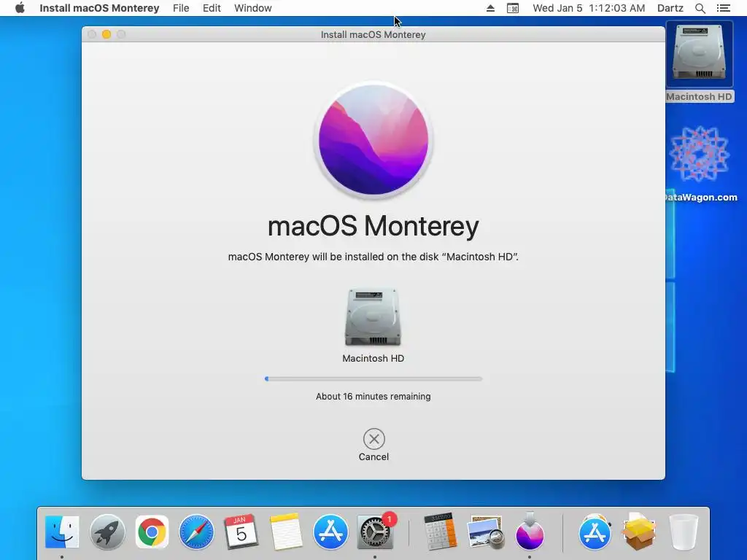747x560 pixels.
Task: Click the date and time in menu bar
Action: click(x=589, y=8)
